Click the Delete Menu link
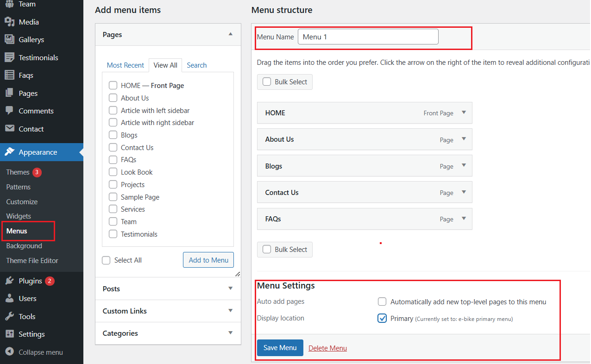This screenshot has width=591, height=364. click(327, 348)
